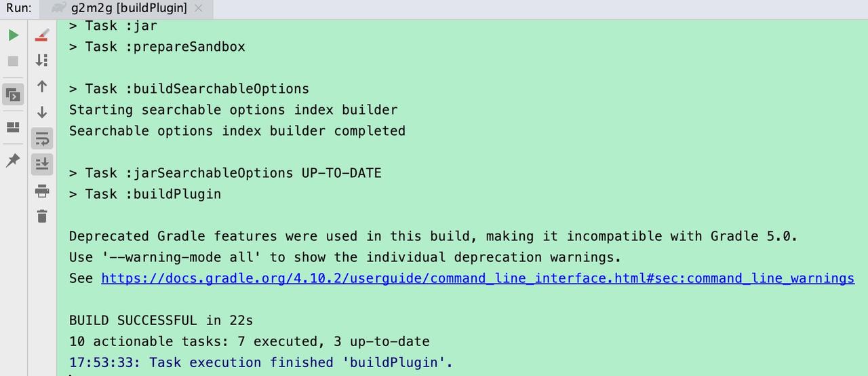
Task: Toggle the Pin Tab icon
Action: pyautogui.click(x=14, y=160)
